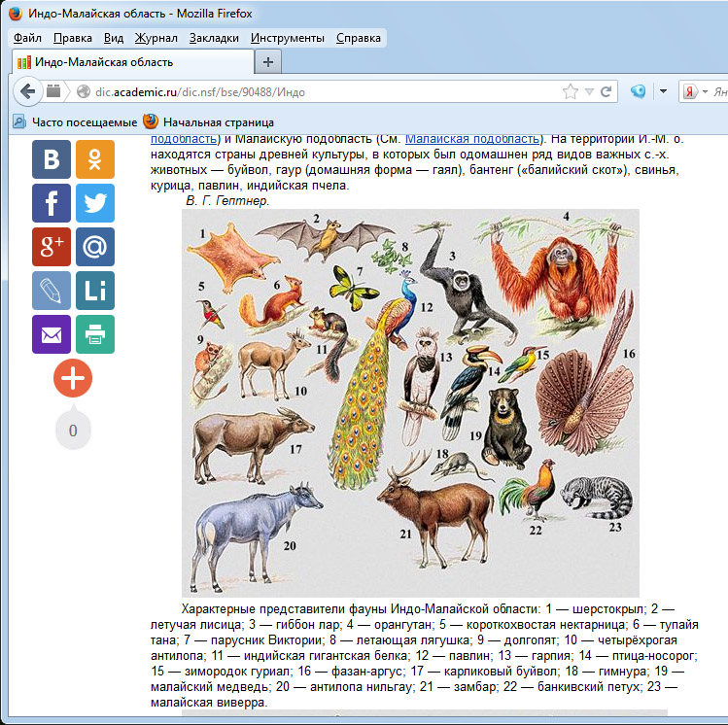The width and height of the screenshot is (728, 725).
Task: Click the Facebook share button
Action: point(51,203)
